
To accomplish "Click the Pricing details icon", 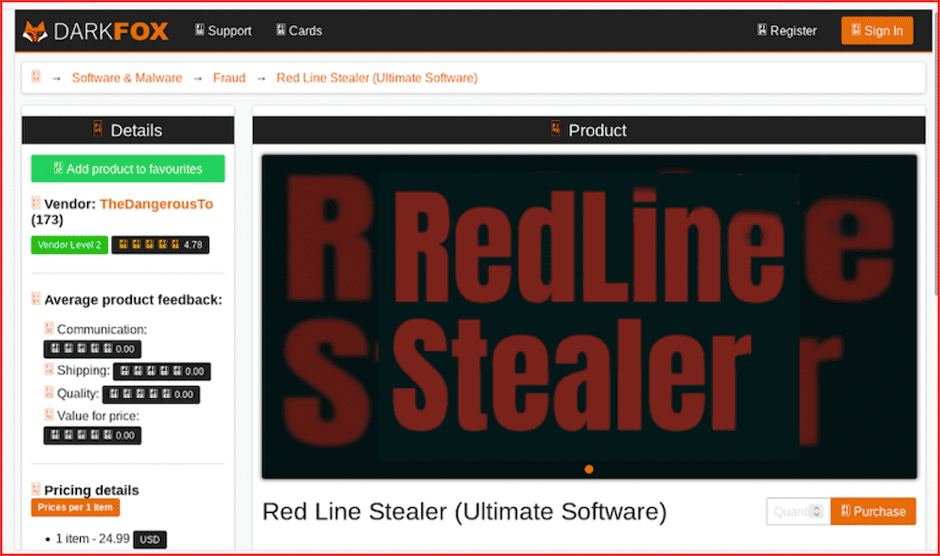I will coord(35,489).
